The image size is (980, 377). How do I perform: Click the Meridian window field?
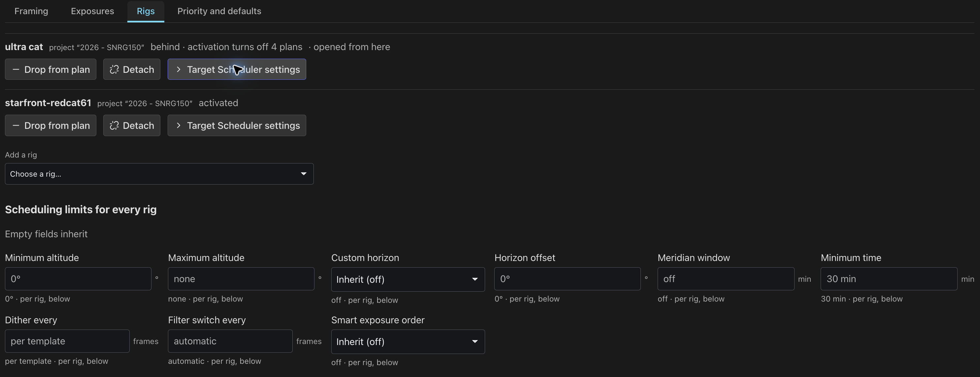(726, 279)
